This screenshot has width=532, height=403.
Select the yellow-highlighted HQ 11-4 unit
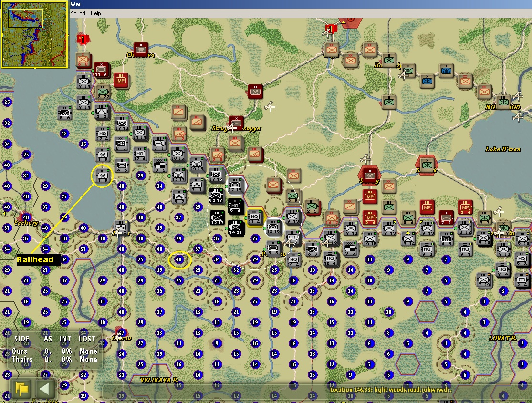click(x=255, y=217)
